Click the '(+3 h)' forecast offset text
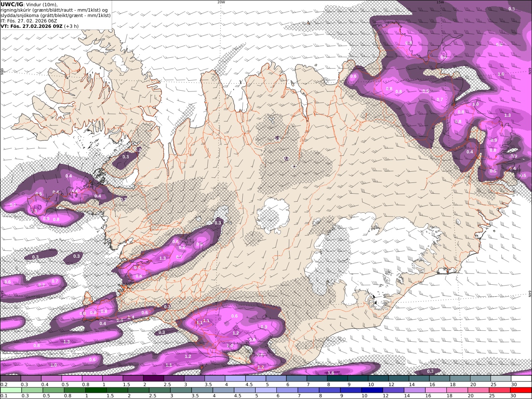 pos(71,26)
